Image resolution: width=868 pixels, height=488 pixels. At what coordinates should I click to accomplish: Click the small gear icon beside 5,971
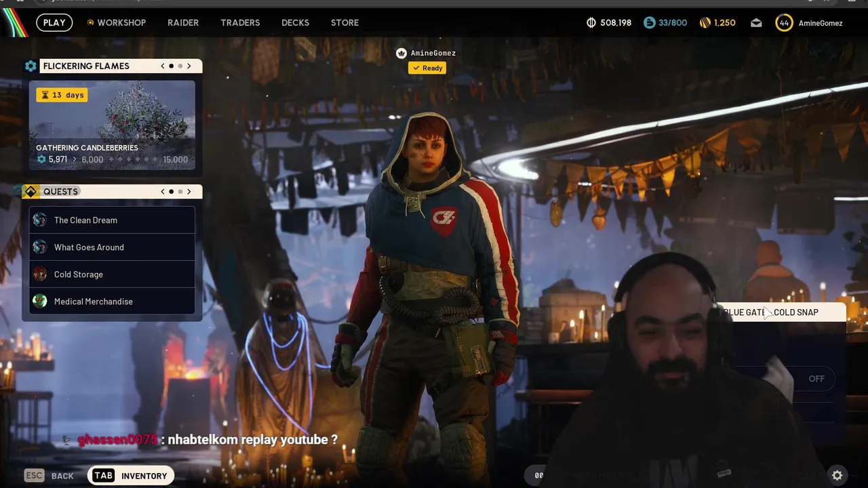(x=41, y=160)
